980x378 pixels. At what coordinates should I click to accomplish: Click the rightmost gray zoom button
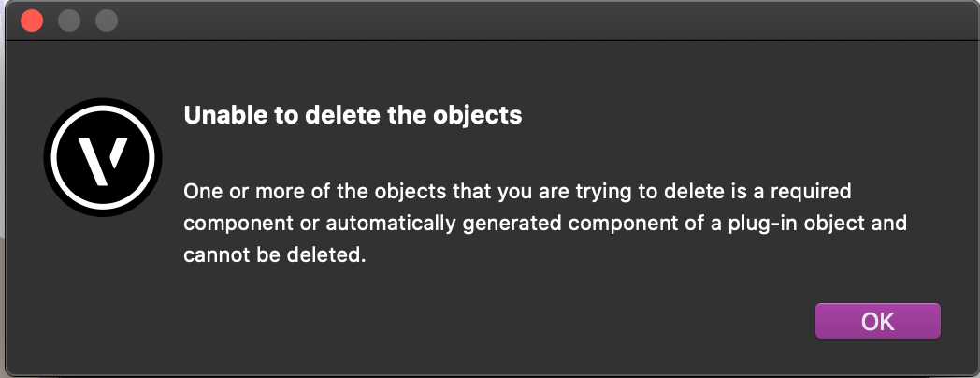[x=107, y=20]
